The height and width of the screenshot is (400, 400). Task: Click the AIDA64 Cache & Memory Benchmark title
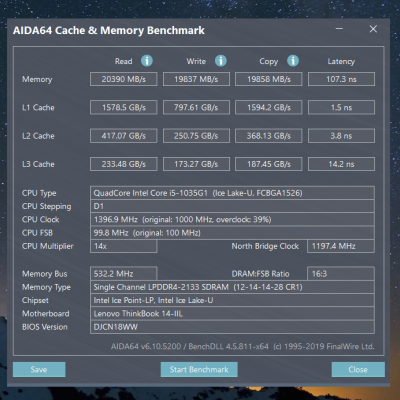(109, 30)
